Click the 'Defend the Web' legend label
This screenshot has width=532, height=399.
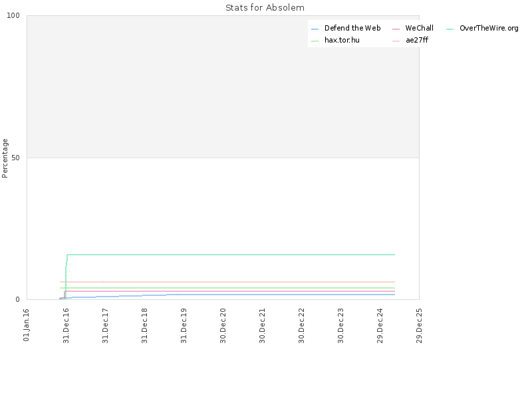click(352, 28)
